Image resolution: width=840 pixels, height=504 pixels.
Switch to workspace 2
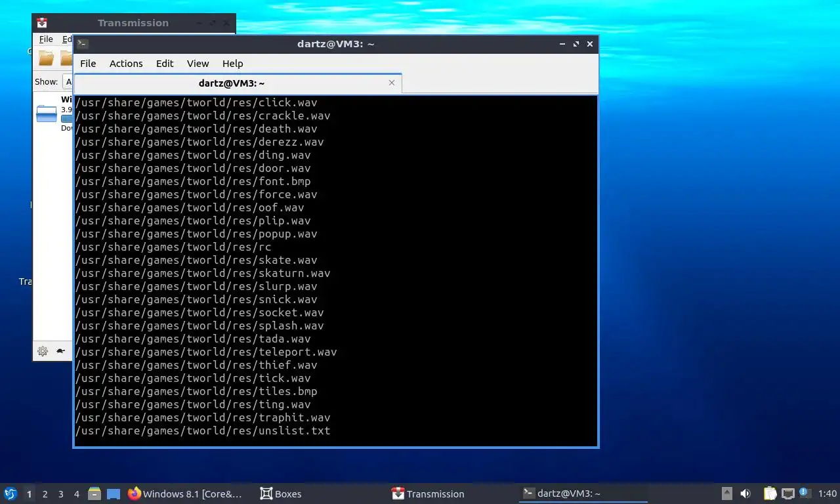pos(45,494)
